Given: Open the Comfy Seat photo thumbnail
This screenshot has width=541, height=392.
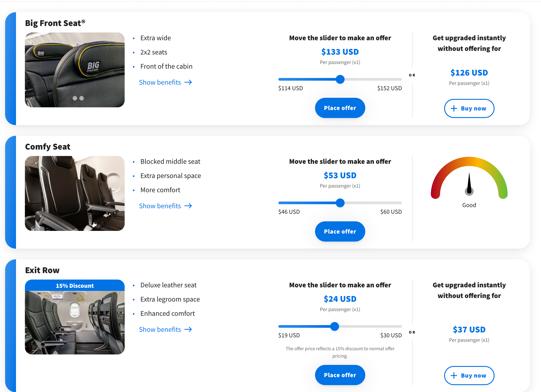Looking at the screenshot, I should pos(75,194).
